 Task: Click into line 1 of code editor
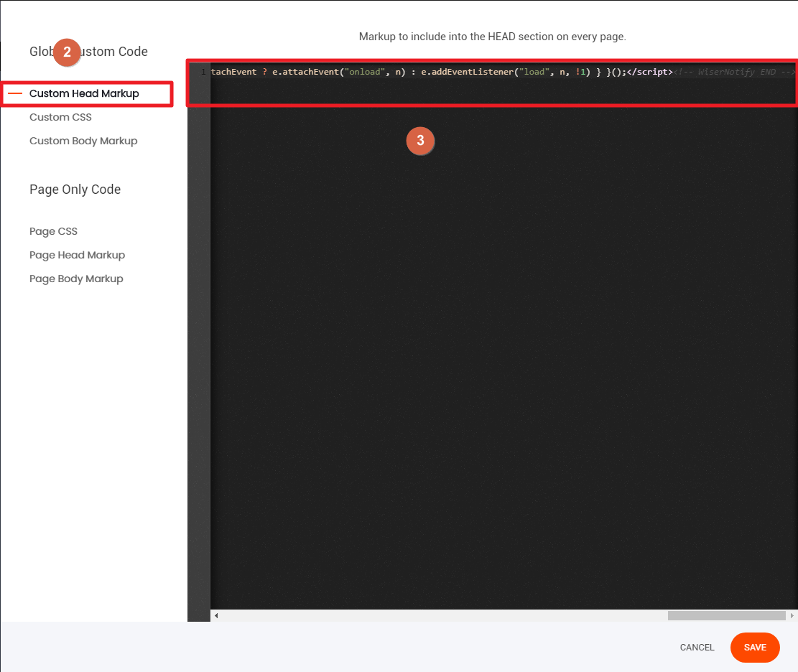click(503, 72)
